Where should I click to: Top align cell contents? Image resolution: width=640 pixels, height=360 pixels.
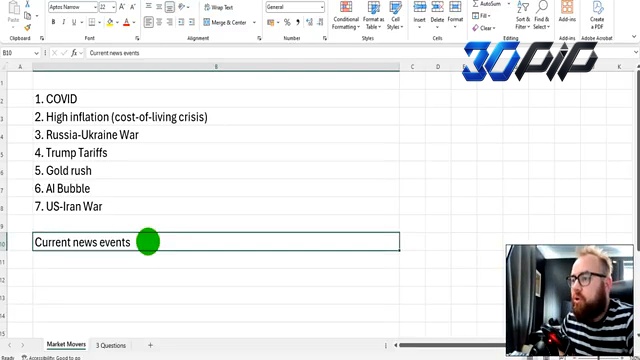pyautogui.click(x=149, y=7)
